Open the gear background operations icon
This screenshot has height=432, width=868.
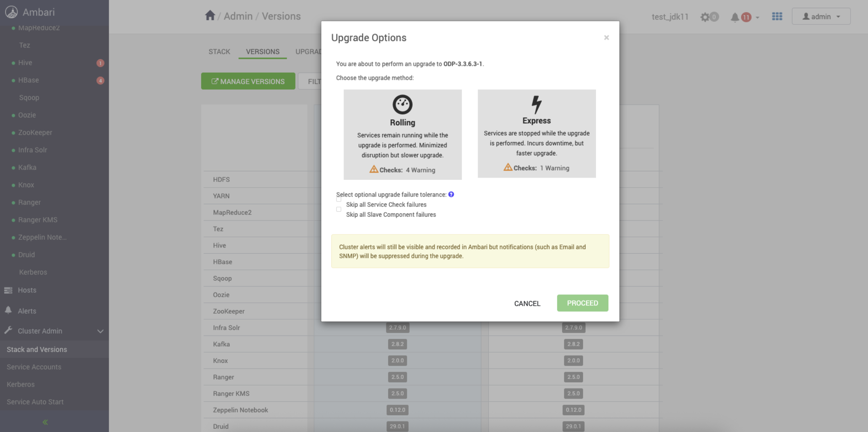coord(705,17)
